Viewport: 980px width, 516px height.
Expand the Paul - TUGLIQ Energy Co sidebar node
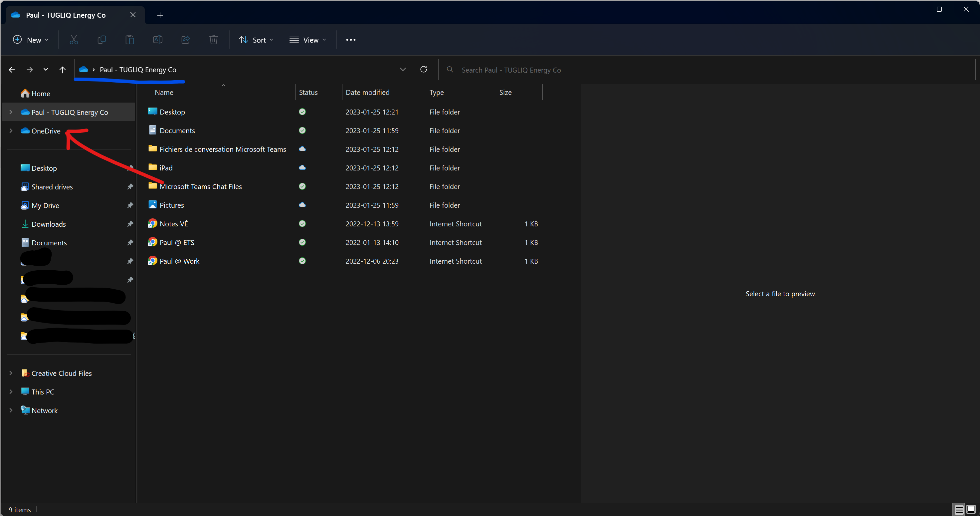pos(10,112)
